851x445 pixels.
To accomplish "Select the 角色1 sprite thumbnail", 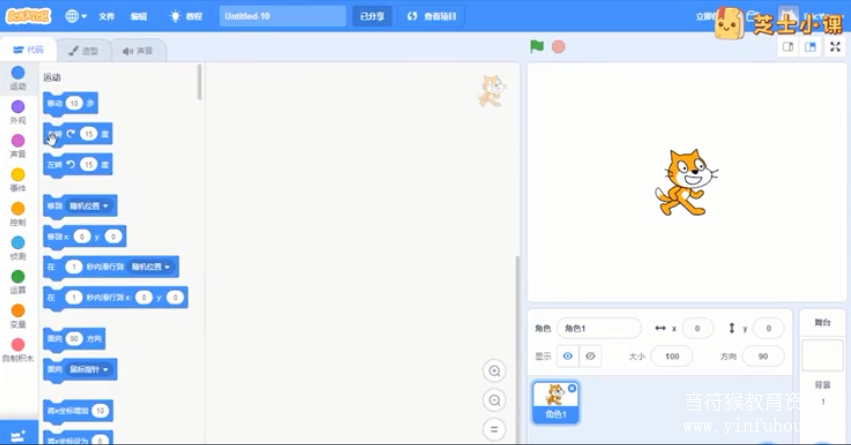I will (555, 402).
